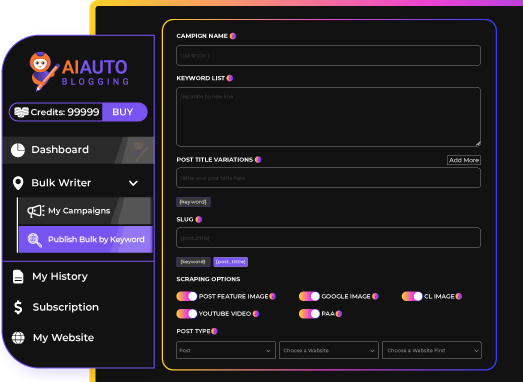The image size is (523, 382).
Task: Click the My History document icon
Action: click(x=18, y=277)
